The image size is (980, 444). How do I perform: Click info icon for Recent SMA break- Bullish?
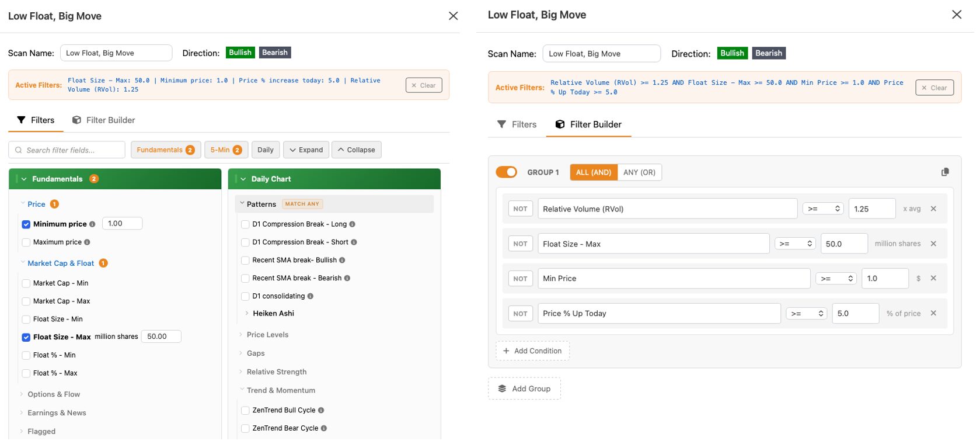(342, 261)
